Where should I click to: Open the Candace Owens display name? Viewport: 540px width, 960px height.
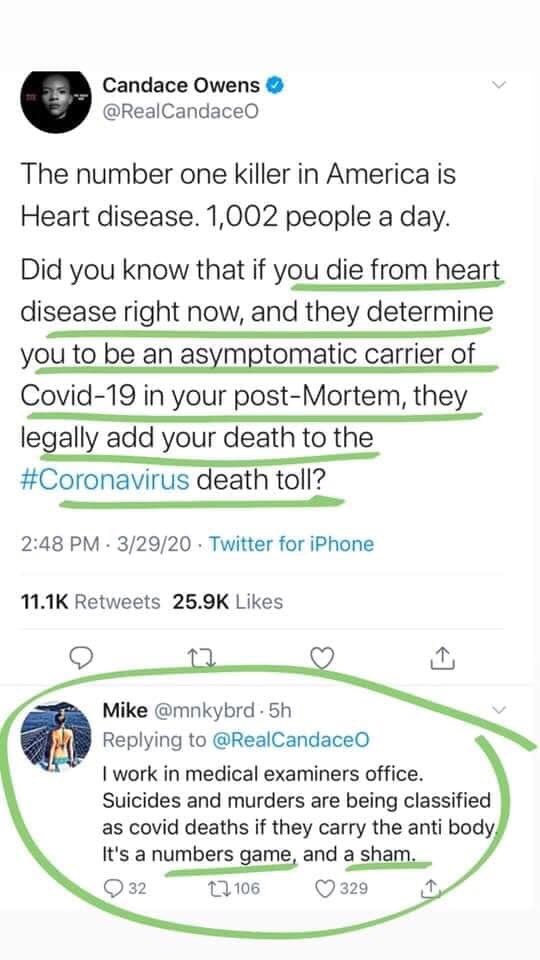click(181, 85)
